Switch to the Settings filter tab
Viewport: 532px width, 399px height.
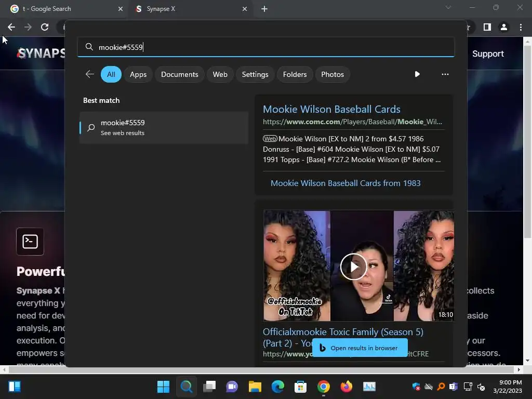tap(255, 74)
